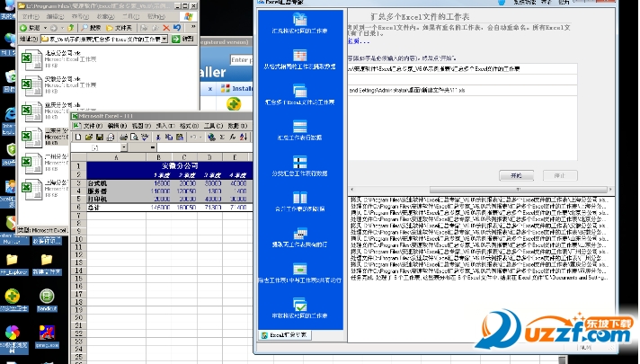Select column B header in Excel
The height and width of the screenshot is (364, 640).
pos(159,157)
